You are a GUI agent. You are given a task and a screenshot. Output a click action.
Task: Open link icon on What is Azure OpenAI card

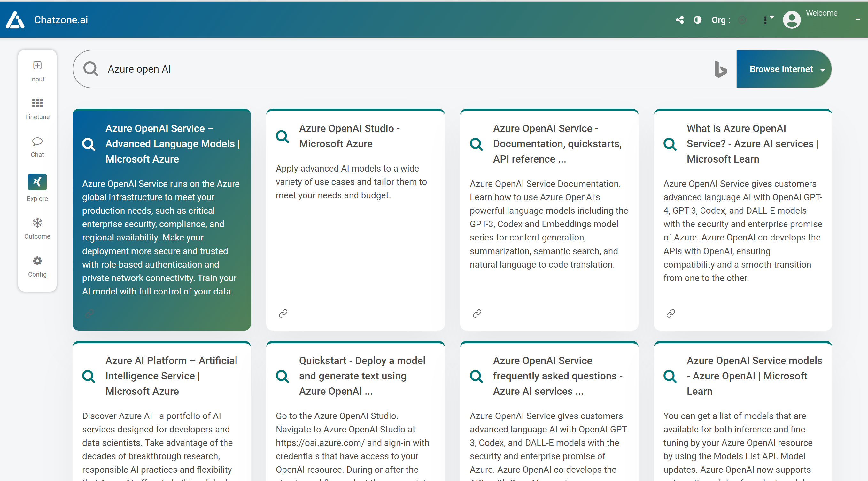tap(670, 314)
